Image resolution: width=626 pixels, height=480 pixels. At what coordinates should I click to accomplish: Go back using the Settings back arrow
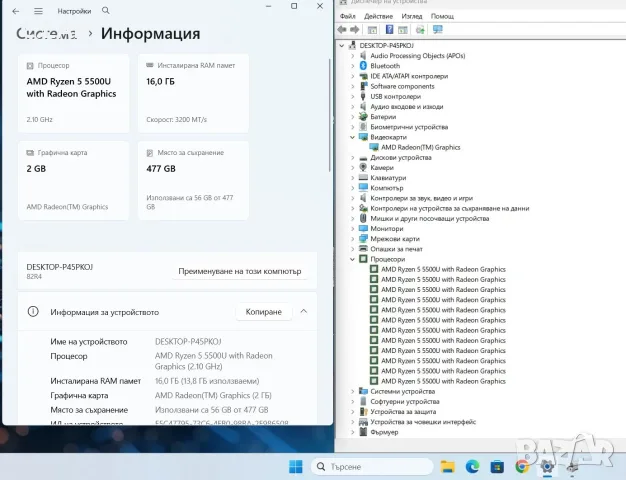coord(16,11)
